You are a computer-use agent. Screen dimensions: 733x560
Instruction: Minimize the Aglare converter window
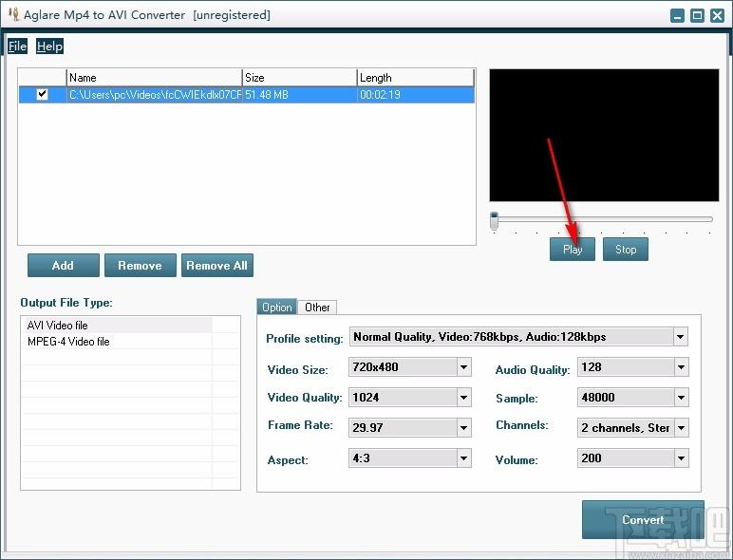pos(677,15)
